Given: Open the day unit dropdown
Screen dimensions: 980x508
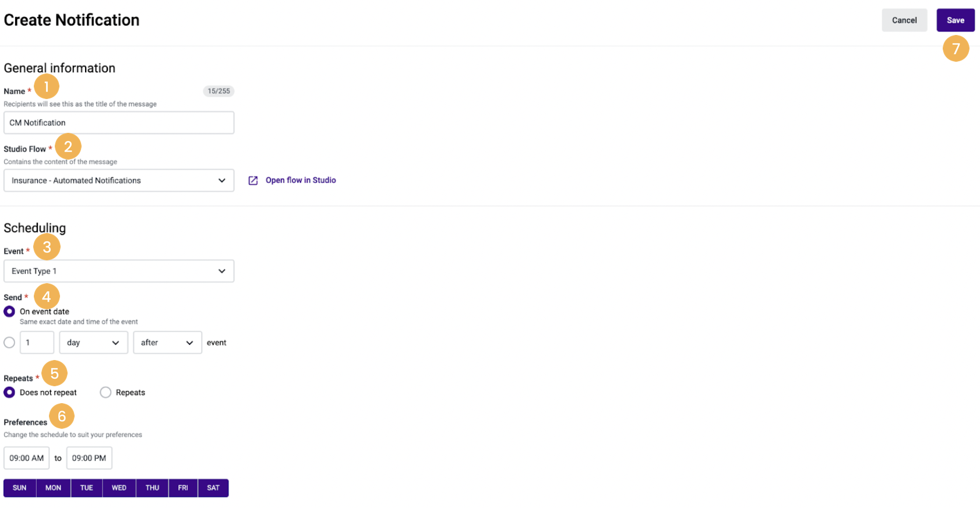Looking at the screenshot, I should tap(93, 343).
